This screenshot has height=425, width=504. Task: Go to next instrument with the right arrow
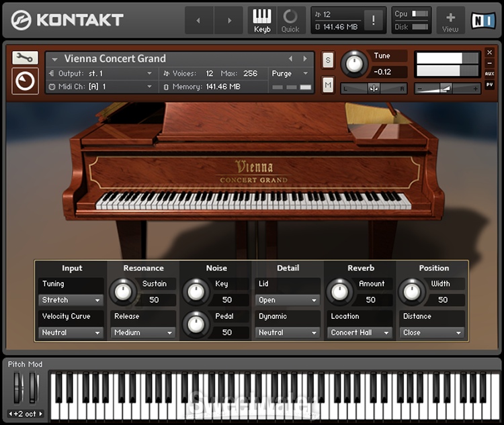tap(229, 20)
